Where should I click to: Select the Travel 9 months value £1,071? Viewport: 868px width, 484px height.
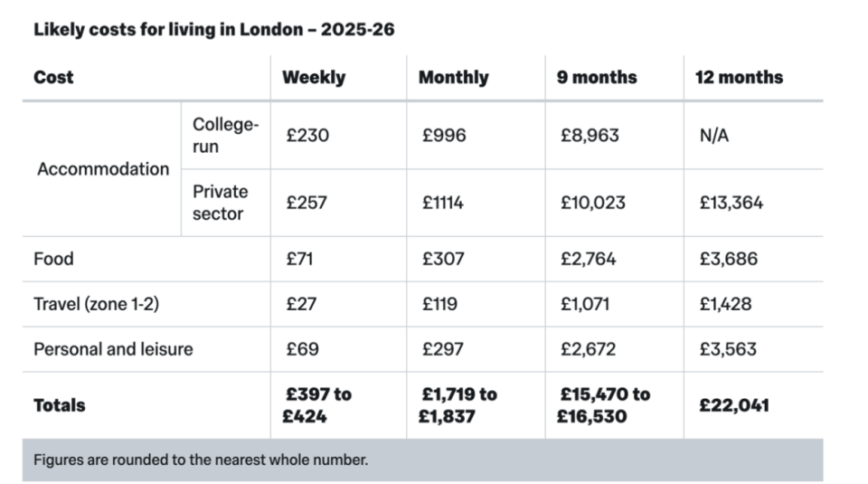click(585, 304)
